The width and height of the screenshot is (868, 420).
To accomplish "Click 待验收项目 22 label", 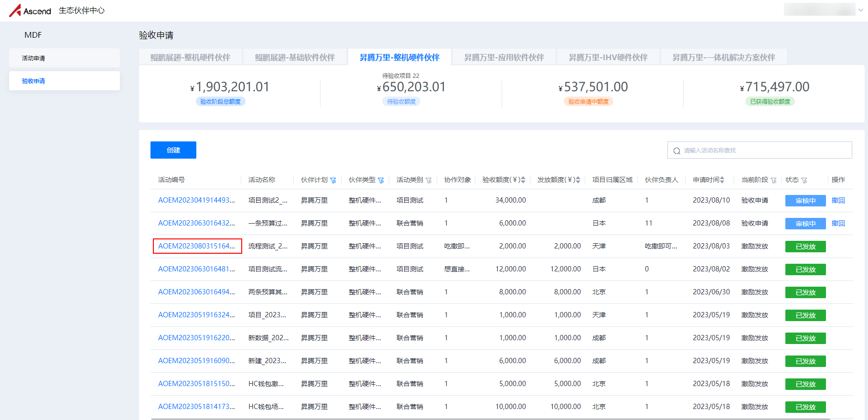I will 401,75.
